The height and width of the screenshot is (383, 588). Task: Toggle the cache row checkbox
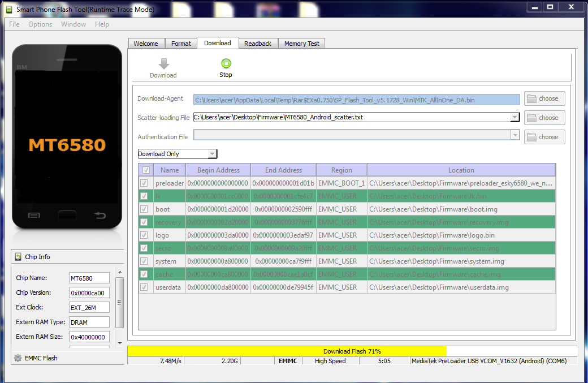(x=144, y=274)
